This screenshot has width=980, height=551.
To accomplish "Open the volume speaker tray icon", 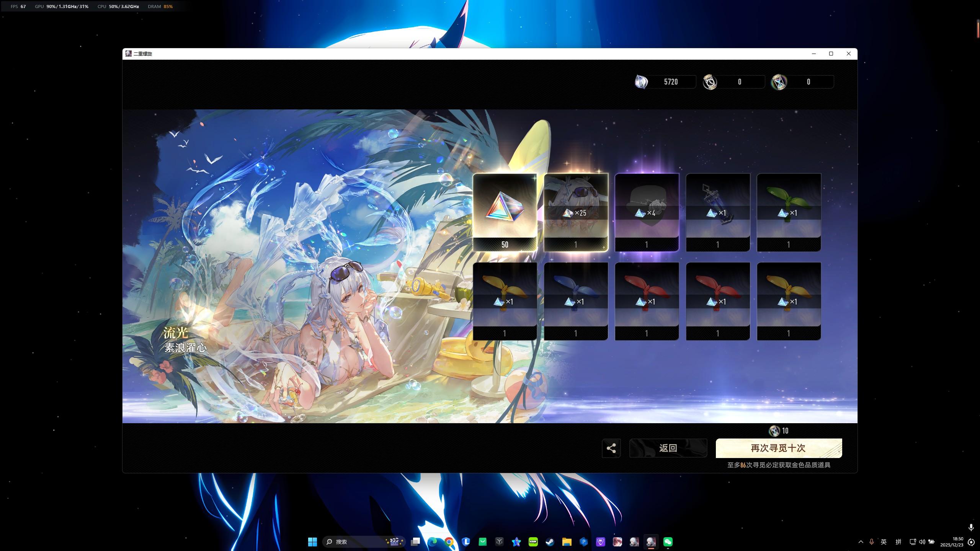I will click(x=922, y=542).
